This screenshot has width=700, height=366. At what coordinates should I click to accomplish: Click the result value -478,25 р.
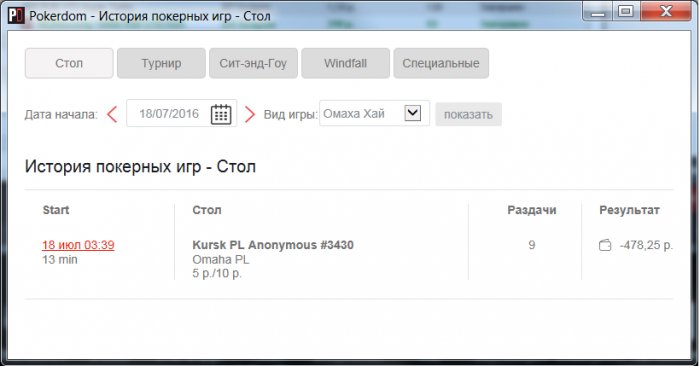point(646,245)
